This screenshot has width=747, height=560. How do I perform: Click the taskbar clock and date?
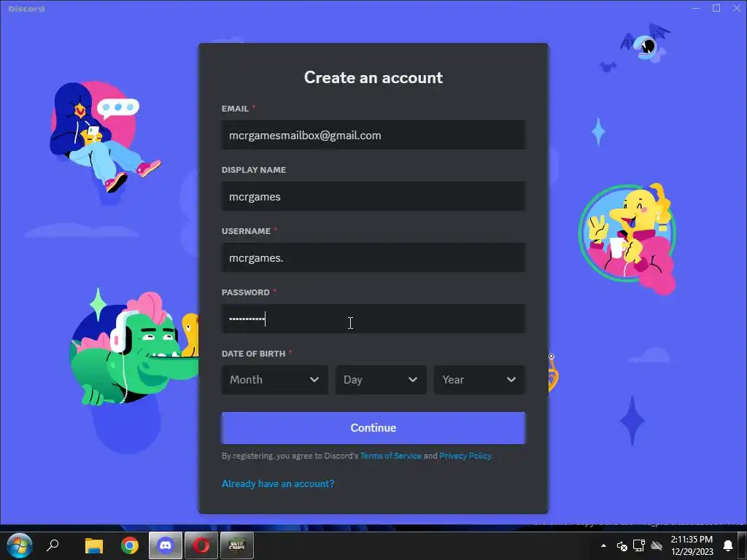coord(692,545)
